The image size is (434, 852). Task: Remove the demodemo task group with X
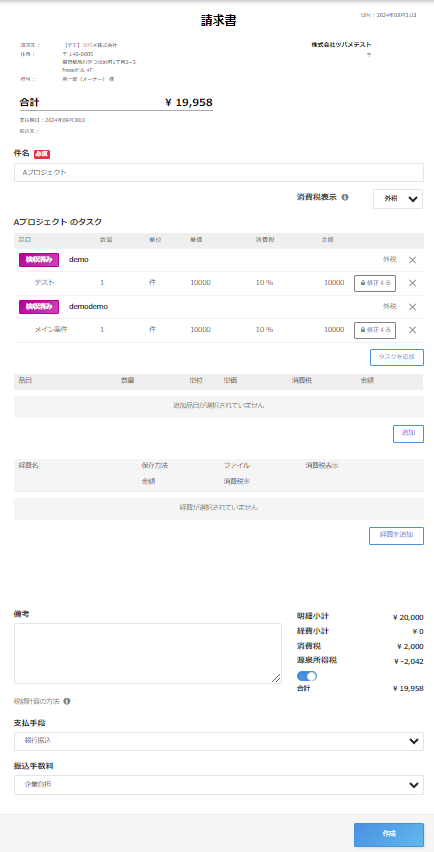pos(412,306)
